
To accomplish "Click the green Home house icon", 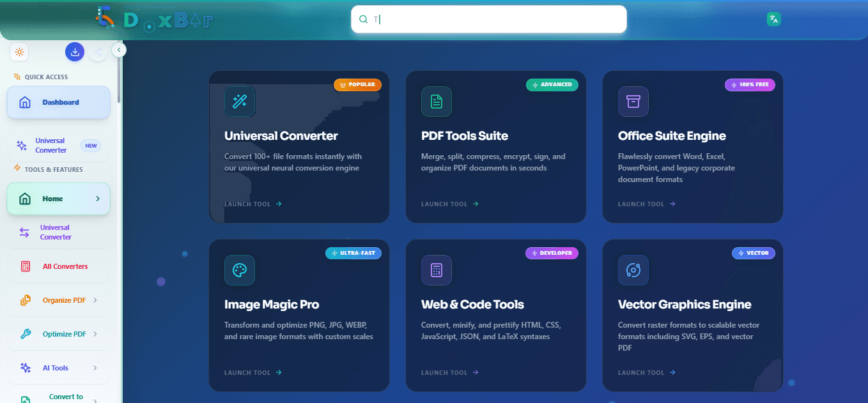I will coord(25,199).
